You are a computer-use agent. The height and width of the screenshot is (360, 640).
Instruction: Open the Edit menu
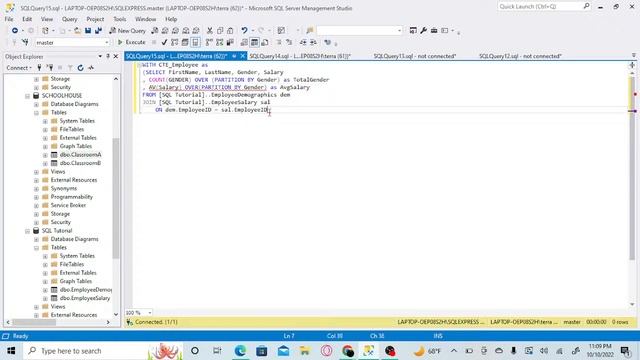(27, 19)
